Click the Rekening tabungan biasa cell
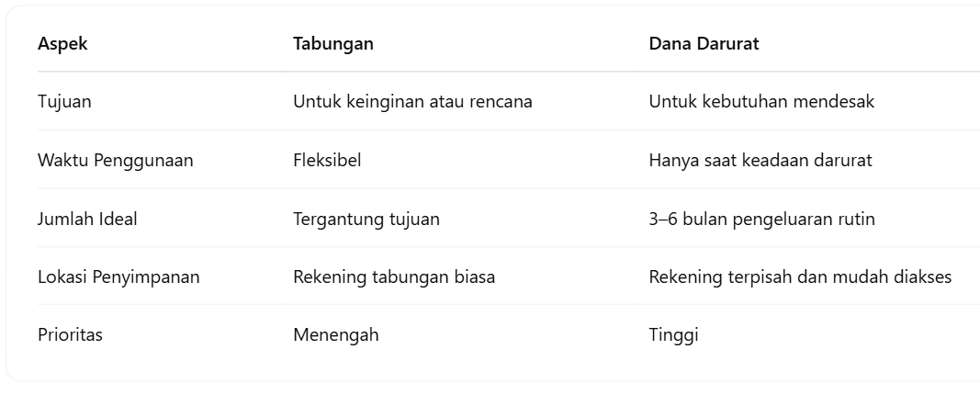The width and height of the screenshot is (980, 406). pos(394,276)
